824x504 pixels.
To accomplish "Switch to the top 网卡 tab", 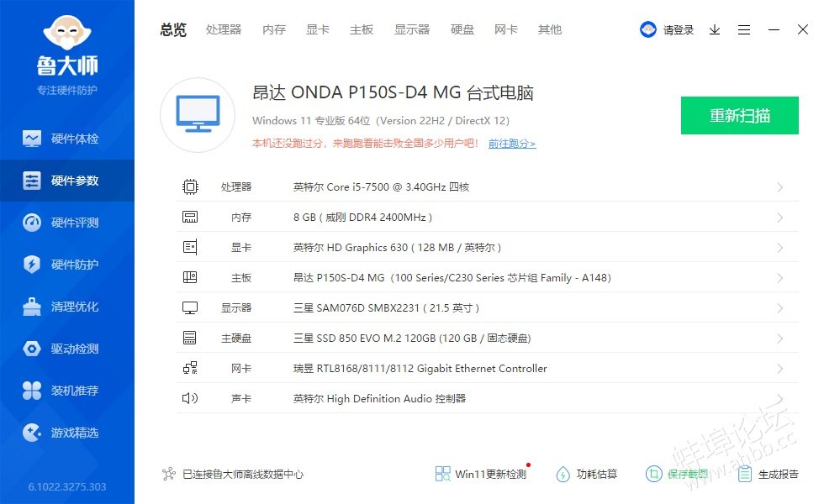I will click(x=506, y=30).
